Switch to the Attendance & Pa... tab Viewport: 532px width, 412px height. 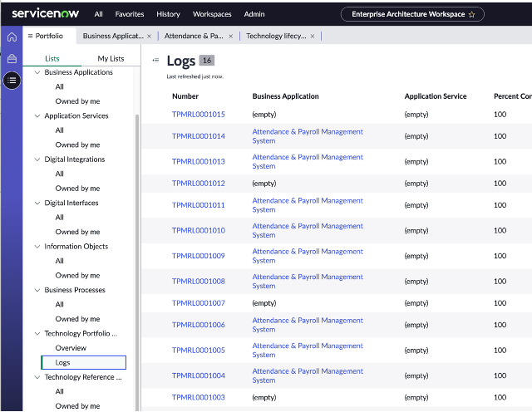pyautogui.click(x=194, y=36)
